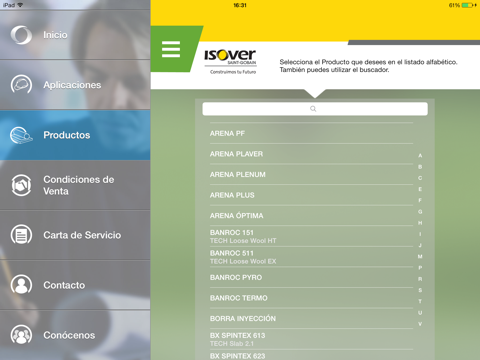This screenshot has height=360, width=480.
Task: Open BX SPINTEX 613 TECH Slab
Action: pyautogui.click(x=311, y=339)
